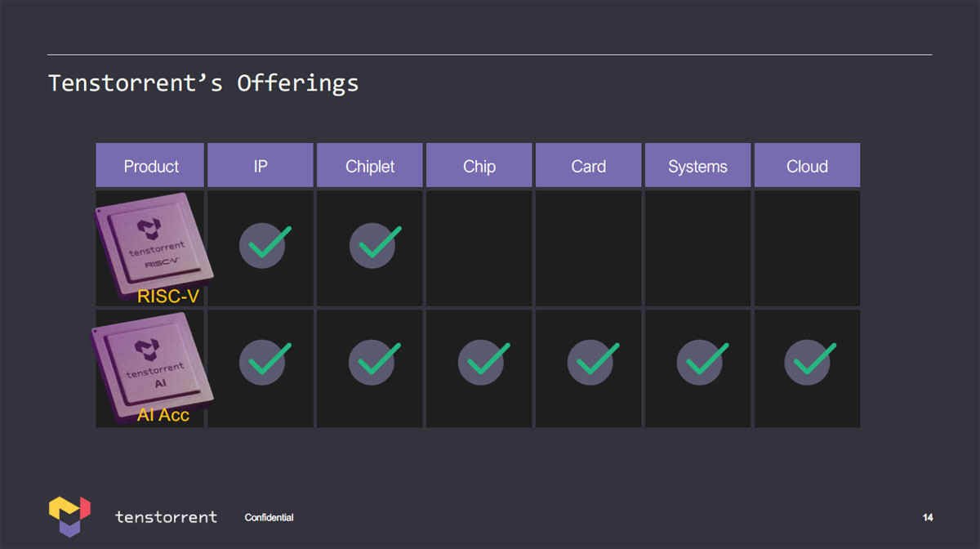This screenshot has width=980, height=549.
Task: Click the Card column header
Action: (x=589, y=166)
